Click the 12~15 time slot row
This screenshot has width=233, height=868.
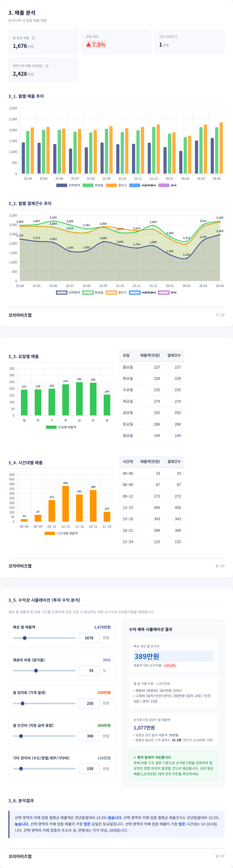click(152, 507)
